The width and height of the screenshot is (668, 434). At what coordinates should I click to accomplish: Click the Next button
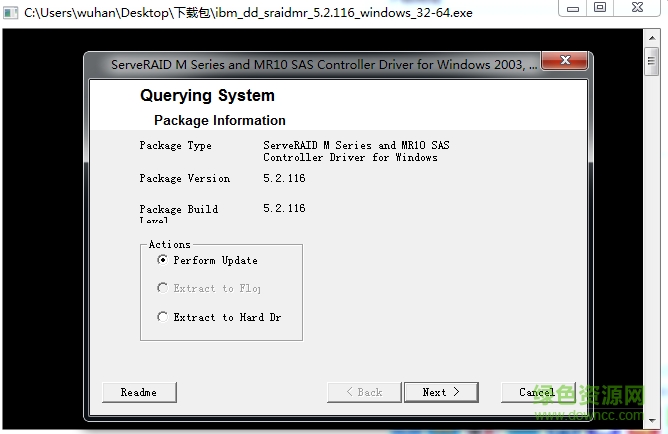click(x=441, y=392)
